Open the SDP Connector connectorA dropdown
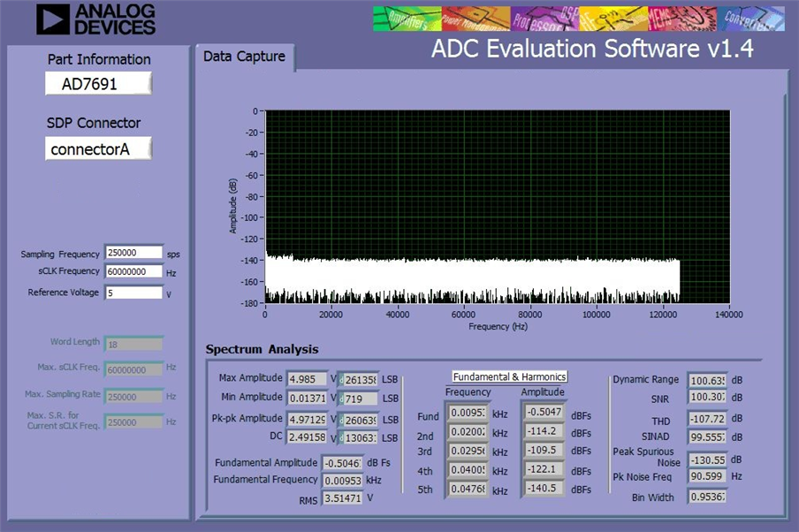 point(98,148)
